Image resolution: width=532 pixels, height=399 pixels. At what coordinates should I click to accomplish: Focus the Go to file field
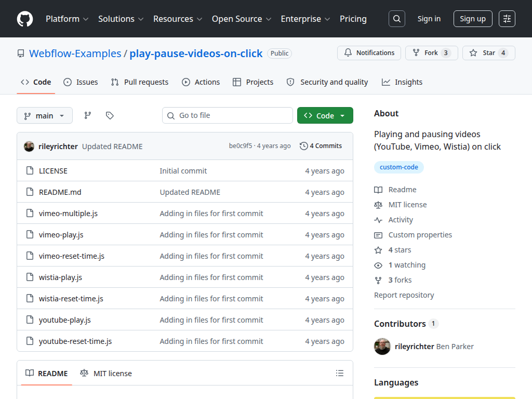(228, 115)
